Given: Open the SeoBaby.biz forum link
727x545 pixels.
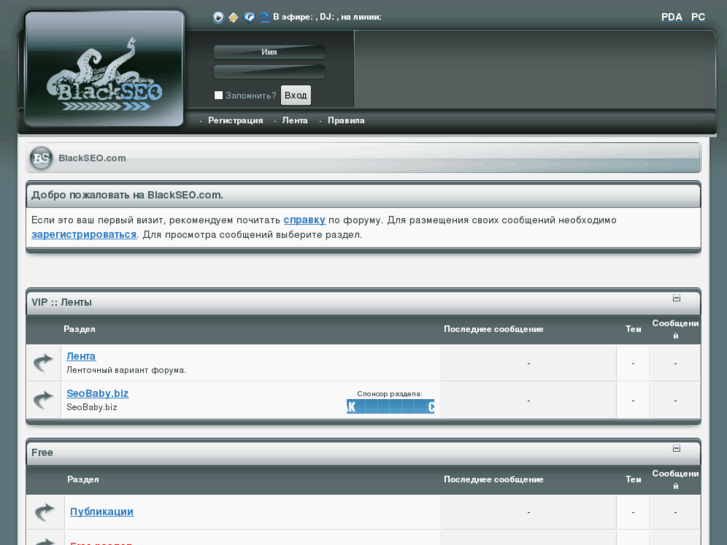Looking at the screenshot, I should click(97, 393).
